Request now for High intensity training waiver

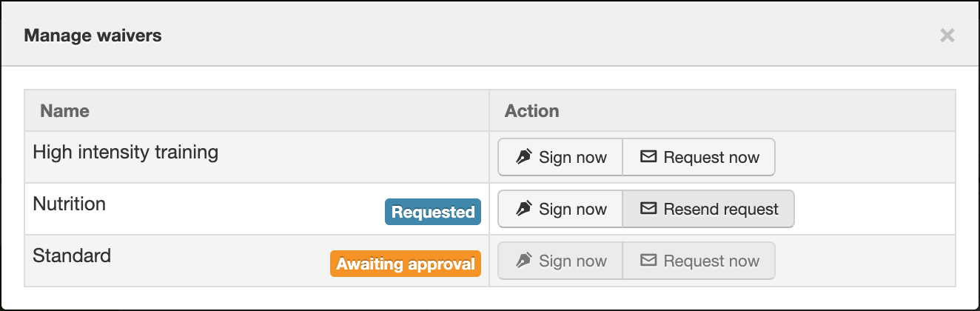[699, 157]
